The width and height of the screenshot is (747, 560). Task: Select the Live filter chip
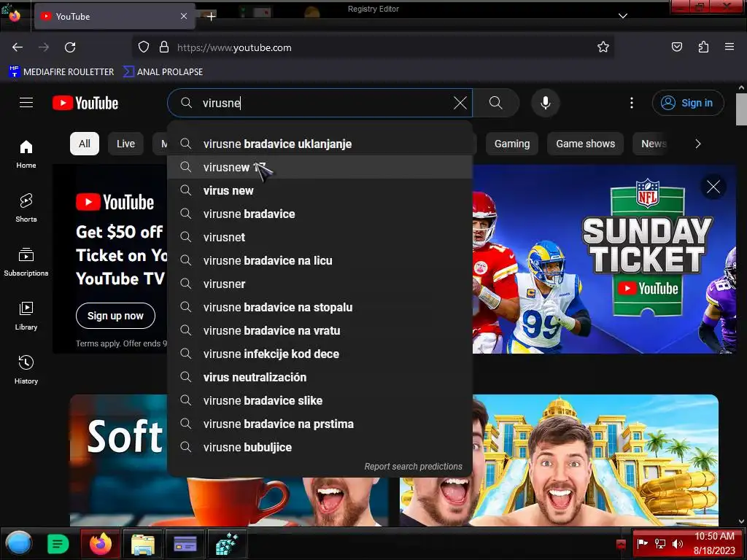(x=125, y=144)
